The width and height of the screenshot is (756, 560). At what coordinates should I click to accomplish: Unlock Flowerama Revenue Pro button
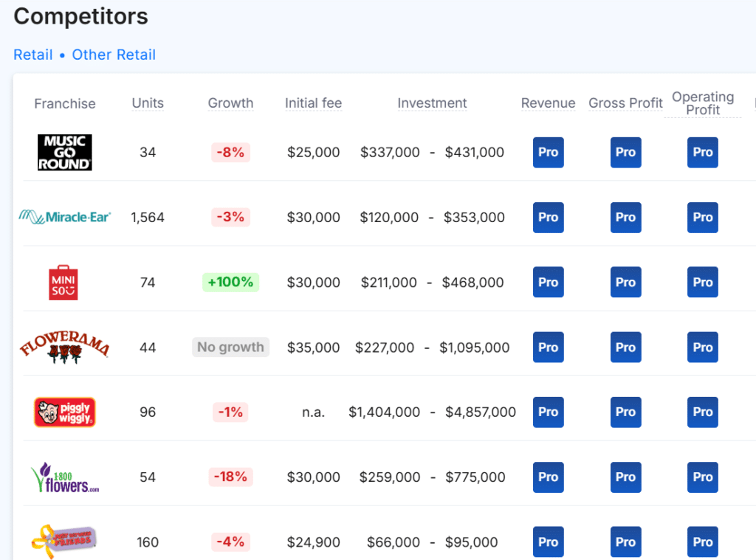point(549,347)
